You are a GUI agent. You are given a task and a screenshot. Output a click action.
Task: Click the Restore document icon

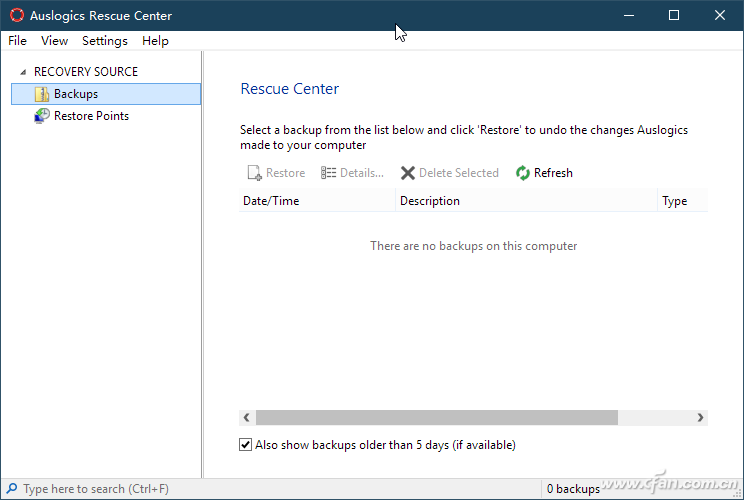tap(254, 173)
